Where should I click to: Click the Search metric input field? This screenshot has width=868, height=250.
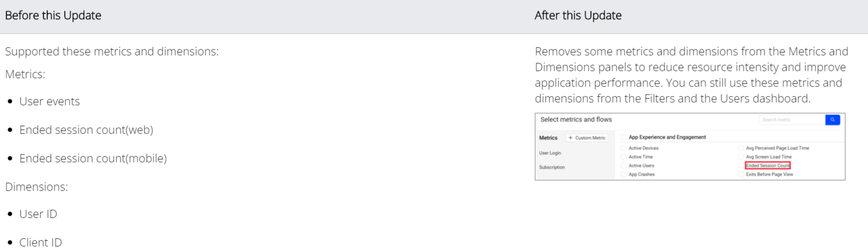(x=792, y=120)
